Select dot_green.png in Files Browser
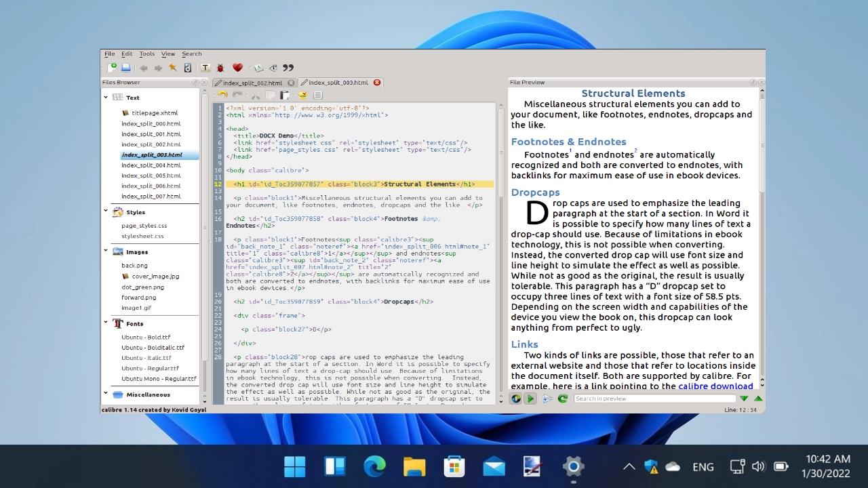This screenshot has height=488, width=868. coord(142,287)
